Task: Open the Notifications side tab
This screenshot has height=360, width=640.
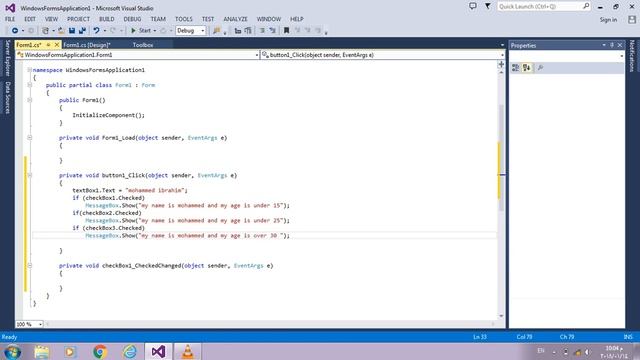Action: click(632, 56)
